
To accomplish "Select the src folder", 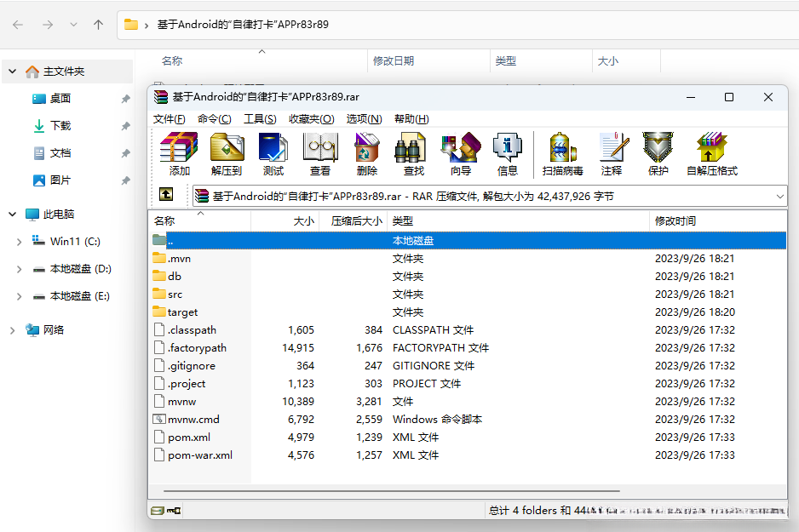I will (x=468, y=295).
